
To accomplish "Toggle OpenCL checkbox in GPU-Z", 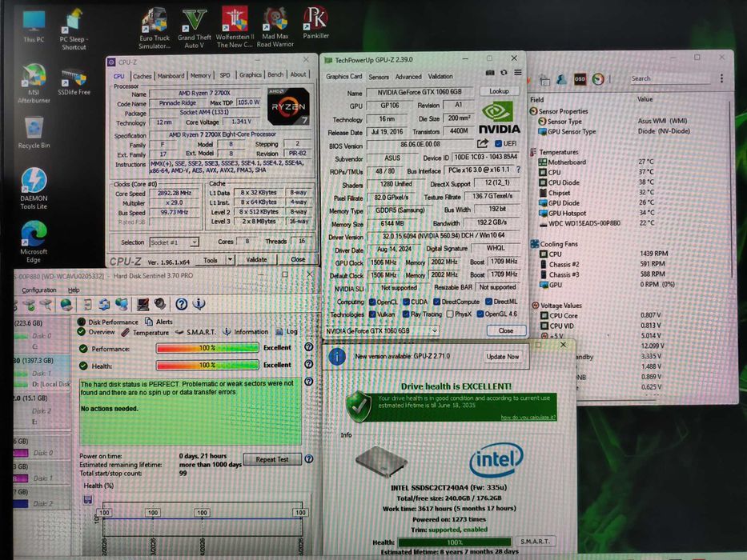I will 372,302.
